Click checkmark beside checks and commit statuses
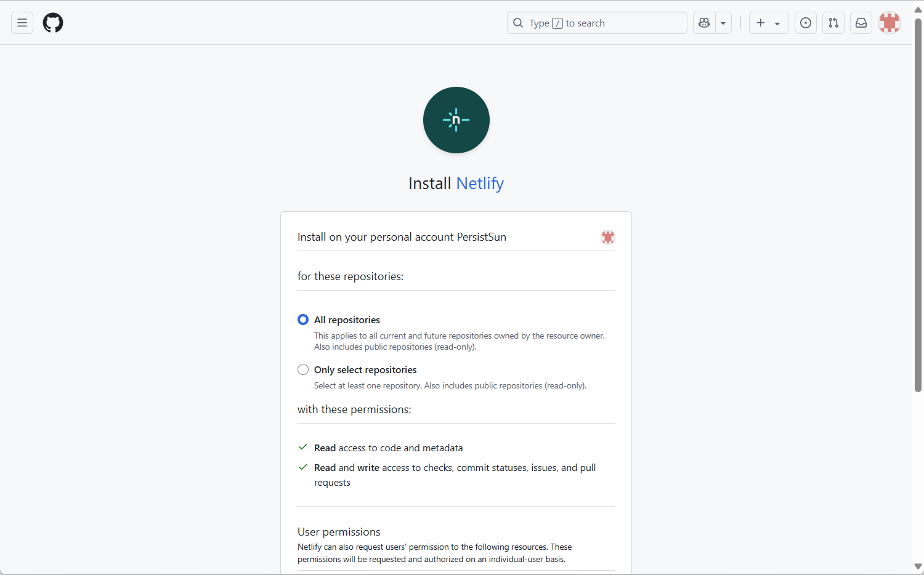This screenshot has width=924, height=575. click(x=303, y=467)
